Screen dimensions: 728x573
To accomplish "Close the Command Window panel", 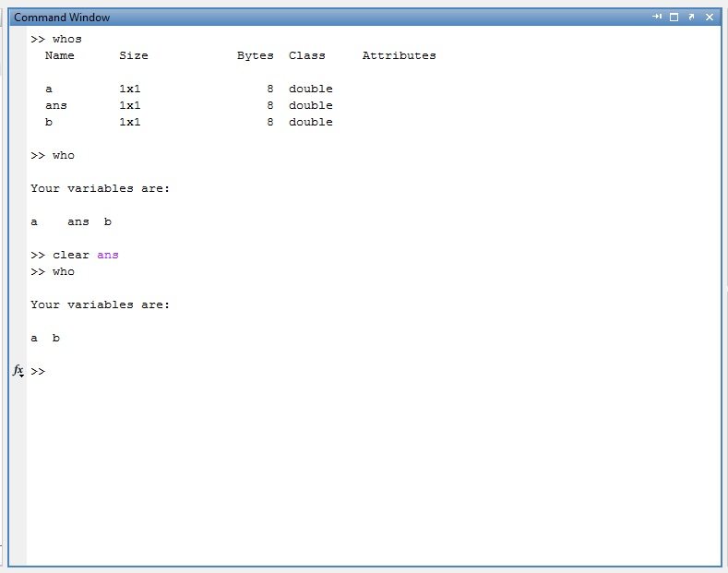I will point(710,18).
